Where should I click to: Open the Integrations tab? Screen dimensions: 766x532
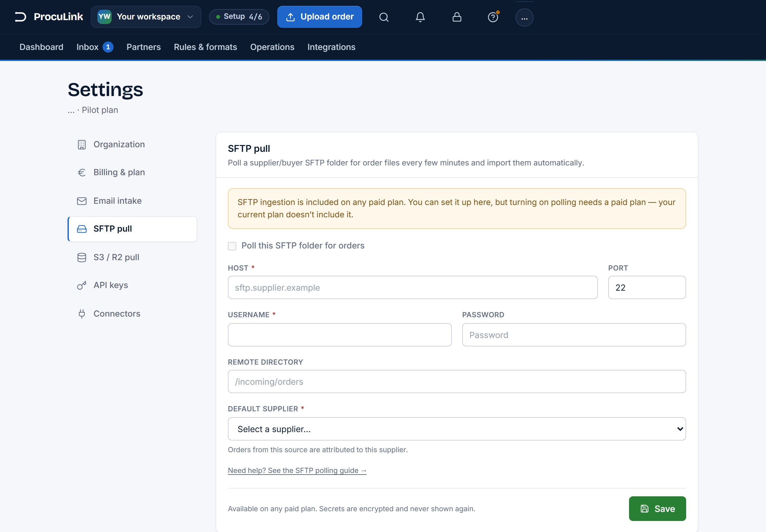coord(331,47)
